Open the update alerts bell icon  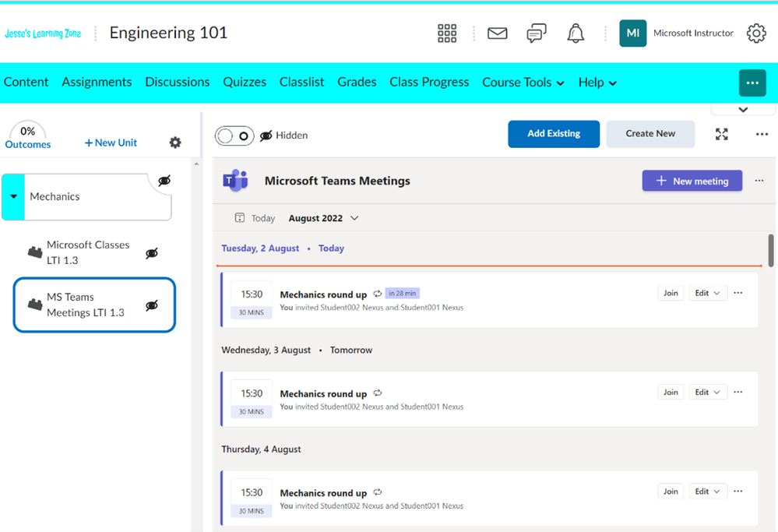pyautogui.click(x=576, y=33)
